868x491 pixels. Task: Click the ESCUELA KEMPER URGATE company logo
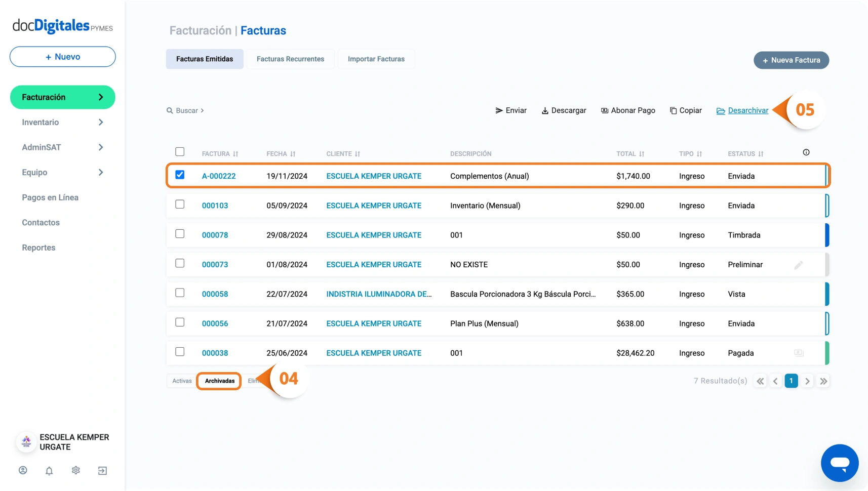click(x=26, y=442)
